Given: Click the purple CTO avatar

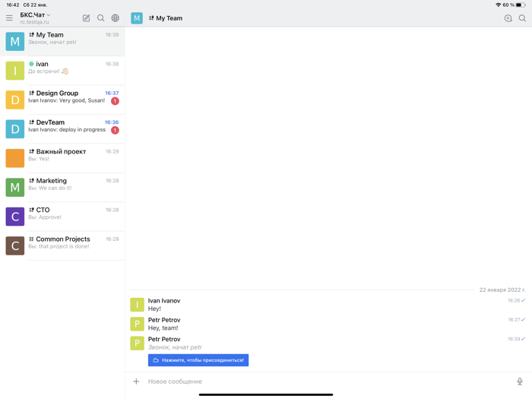Looking at the screenshot, I should tap(15, 217).
